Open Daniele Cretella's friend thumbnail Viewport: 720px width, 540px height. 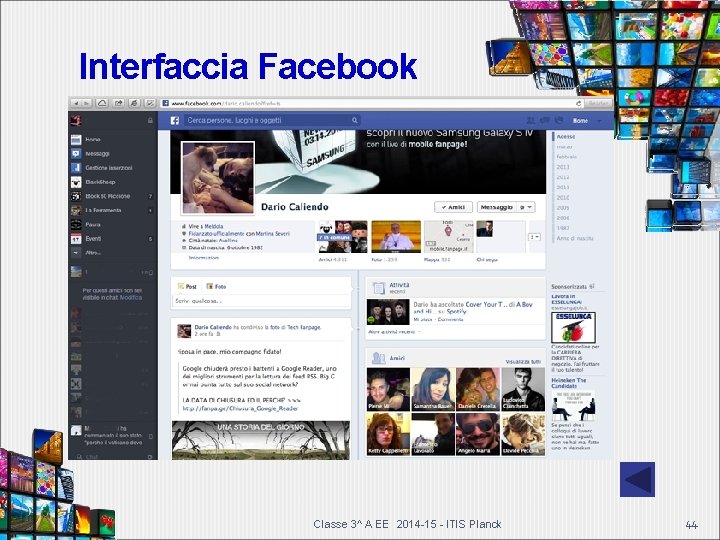point(478,389)
